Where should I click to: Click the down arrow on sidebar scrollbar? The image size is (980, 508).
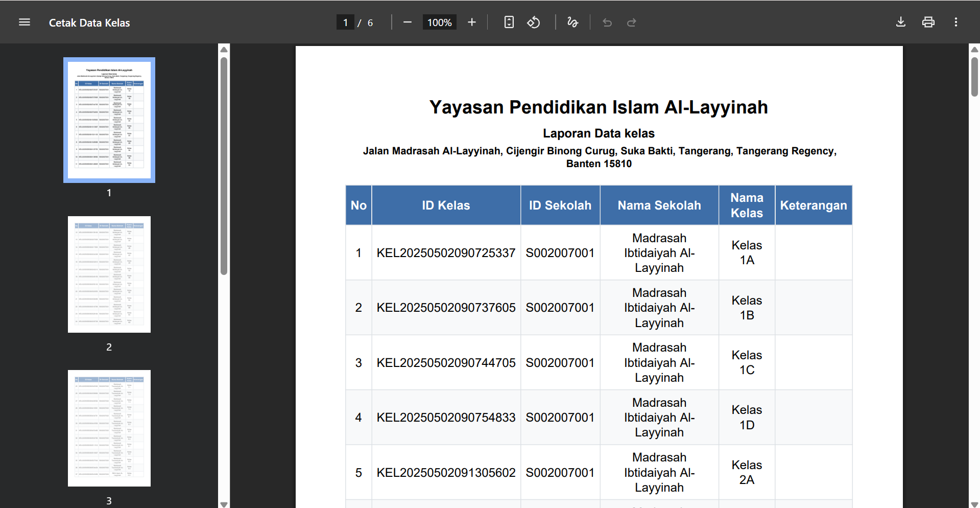[224, 504]
